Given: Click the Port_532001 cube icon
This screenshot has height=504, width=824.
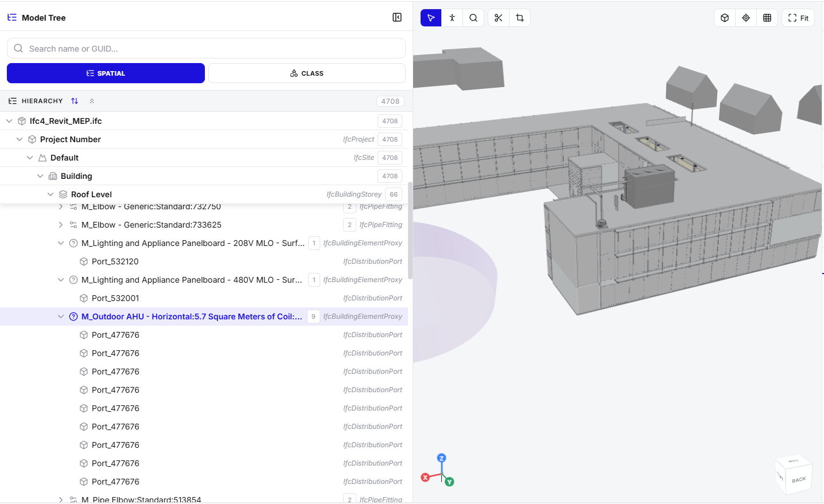Looking at the screenshot, I should pyautogui.click(x=84, y=298).
